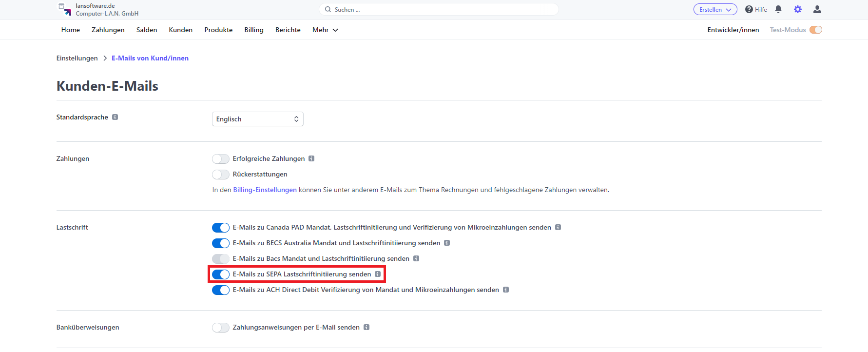
Task: Click the Computer-L.A.N. GmbH account name
Action: pyautogui.click(x=107, y=13)
